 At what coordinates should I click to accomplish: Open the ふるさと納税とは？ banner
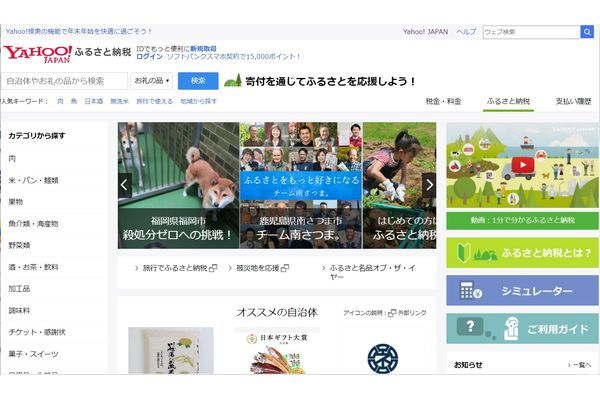coord(522,252)
